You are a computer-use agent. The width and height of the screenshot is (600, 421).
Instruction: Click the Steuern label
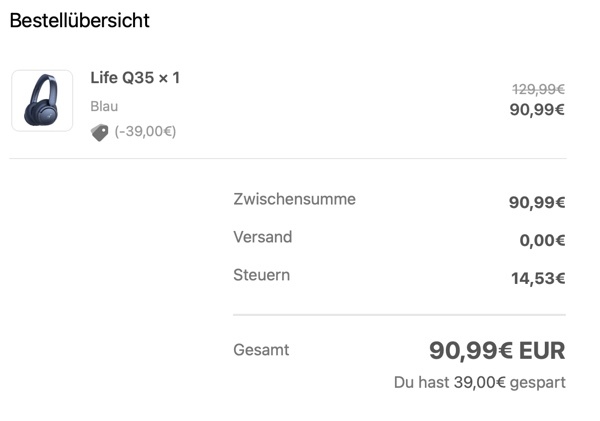click(262, 275)
